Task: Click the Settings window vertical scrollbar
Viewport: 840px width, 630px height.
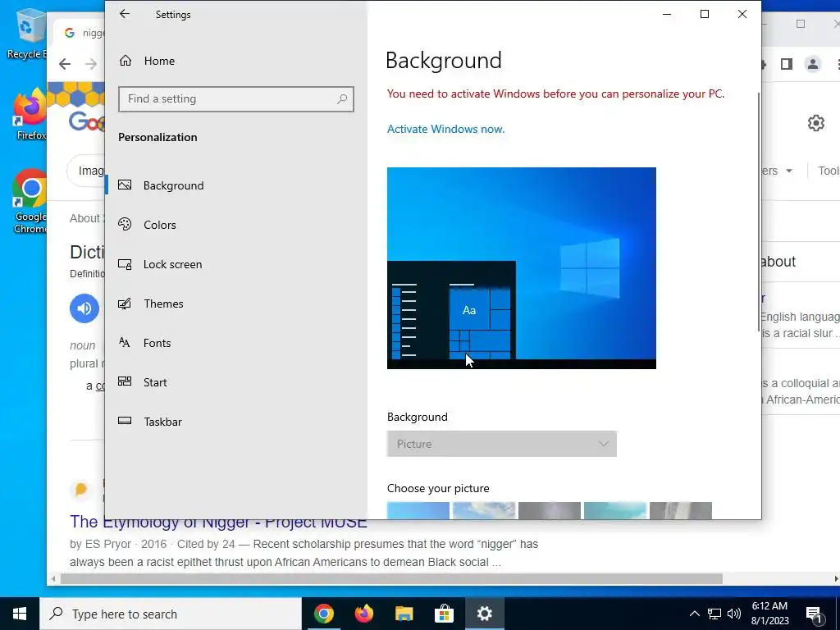Action: (x=758, y=212)
